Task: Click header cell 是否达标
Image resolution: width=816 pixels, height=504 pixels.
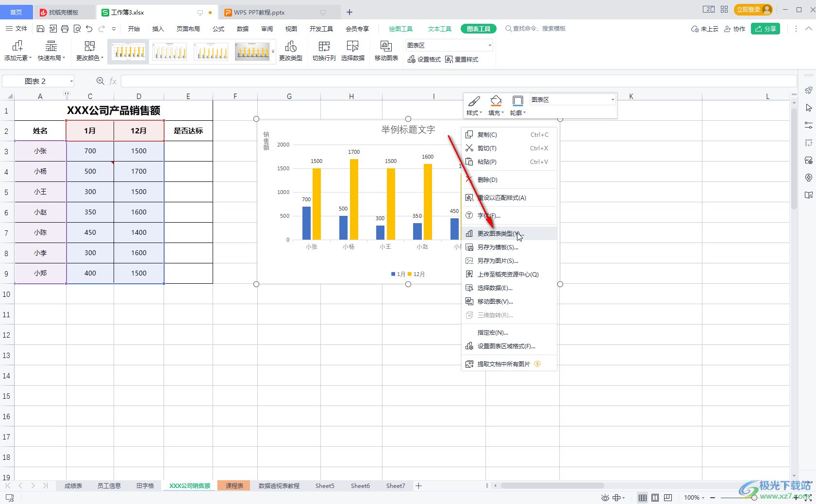Action: pos(188,130)
